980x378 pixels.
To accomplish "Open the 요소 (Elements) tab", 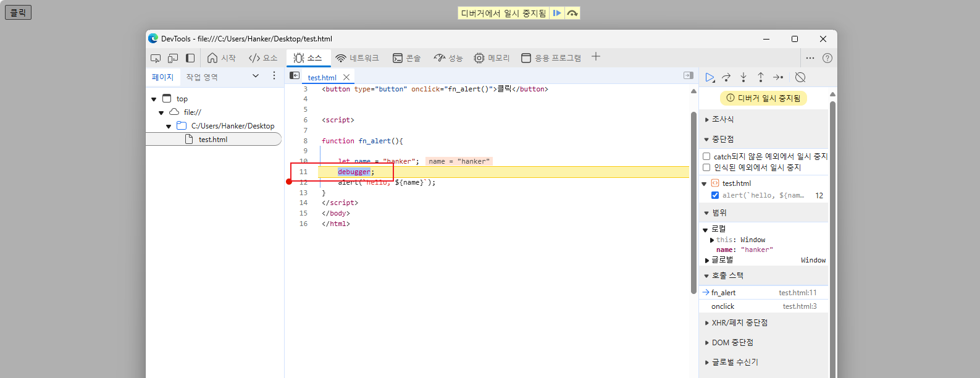I will [x=263, y=58].
